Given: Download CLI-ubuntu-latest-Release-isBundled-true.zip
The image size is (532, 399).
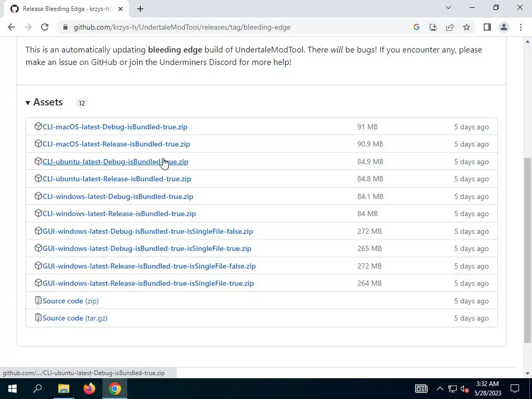Looking at the screenshot, I should click(117, 179).
